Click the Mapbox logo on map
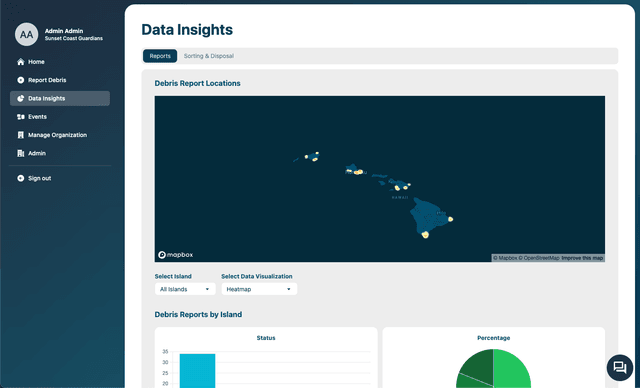The image size is (640, 388). click(176, 255)
